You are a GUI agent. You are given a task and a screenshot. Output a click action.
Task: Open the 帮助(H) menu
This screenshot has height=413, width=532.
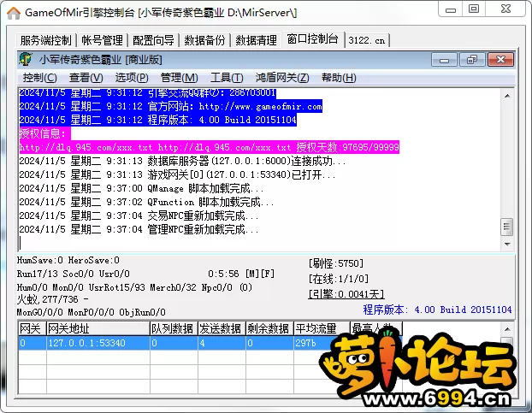pos(339,78)
